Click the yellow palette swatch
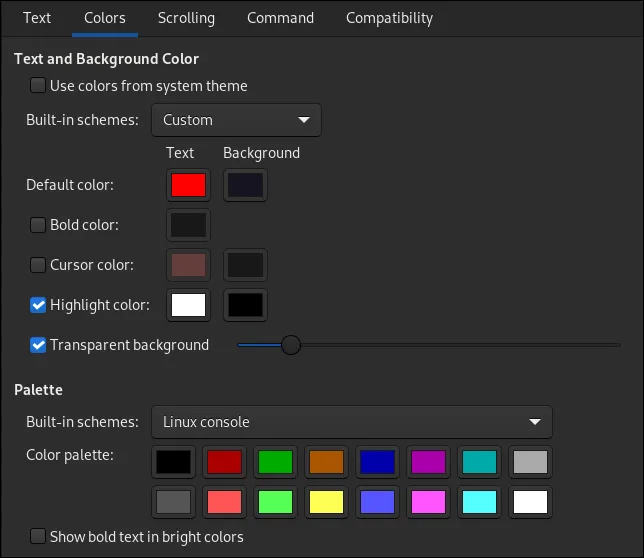 tap(326, 502)
